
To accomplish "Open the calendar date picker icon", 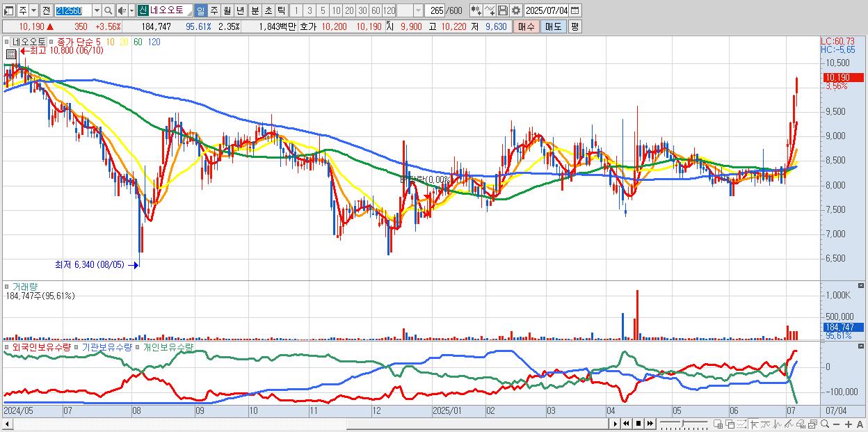I will tap(574, 10).
